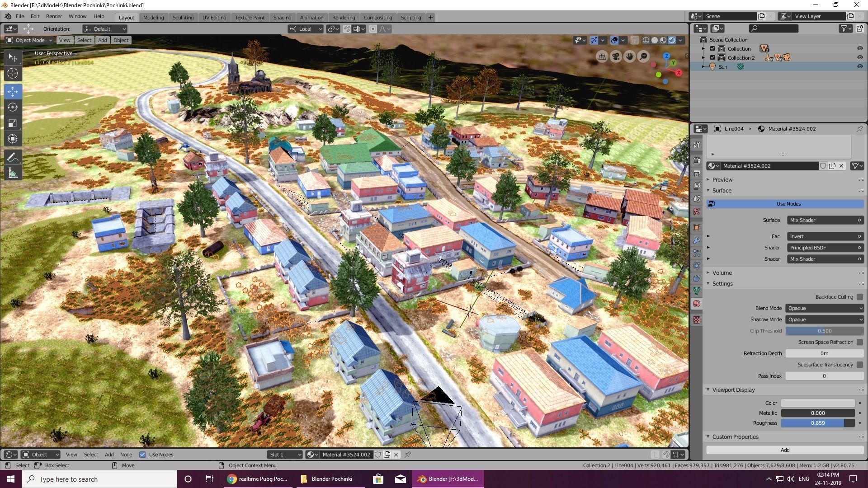Click the Mix Shader surface field
868x488 pixels.
pyautogui.click(x=825, y=220)
